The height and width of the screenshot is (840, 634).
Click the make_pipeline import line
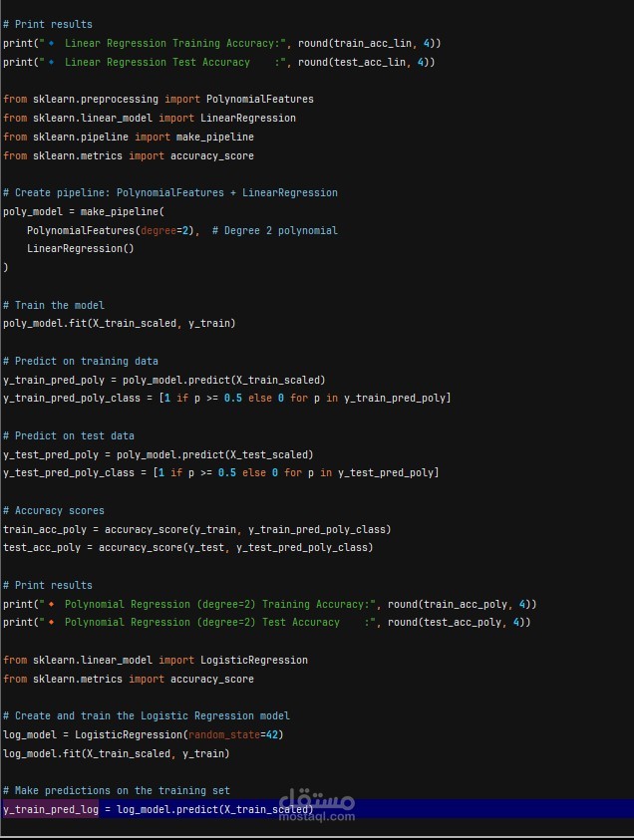tap(128, 137)
